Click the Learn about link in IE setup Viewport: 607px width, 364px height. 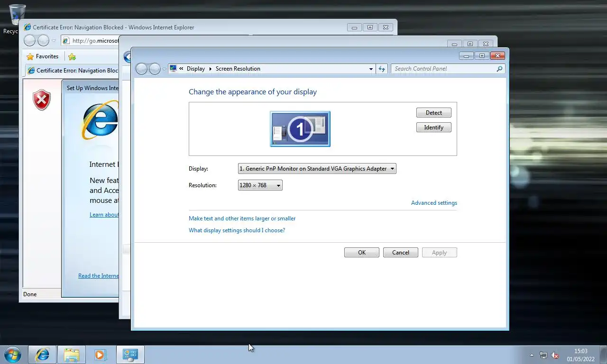coord(104,215)
